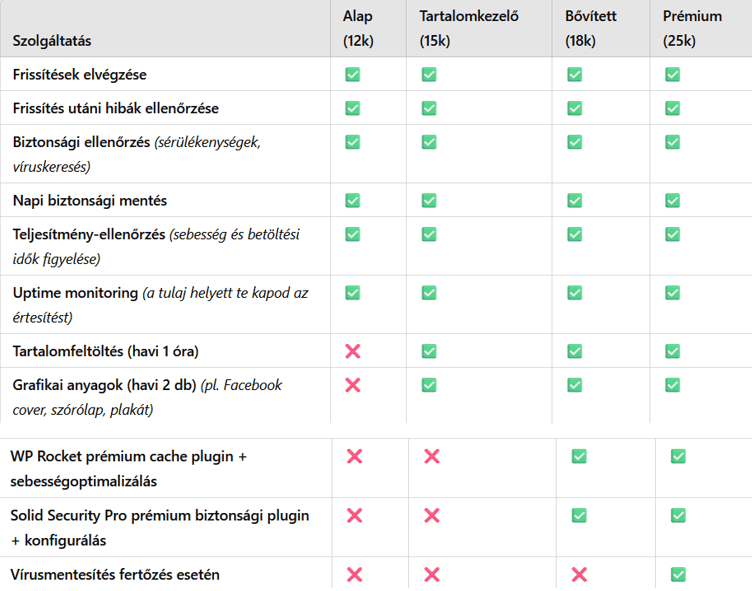Click Prémium checkmark for Napi biztonsági mentés
The height and width of the screenshot is (591, 752).
click(672, 200)
